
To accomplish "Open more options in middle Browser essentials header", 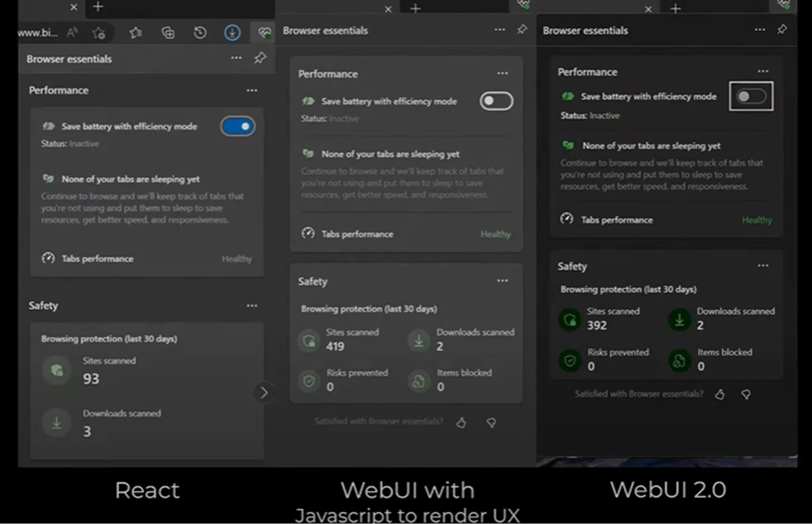I will point(500,29).
